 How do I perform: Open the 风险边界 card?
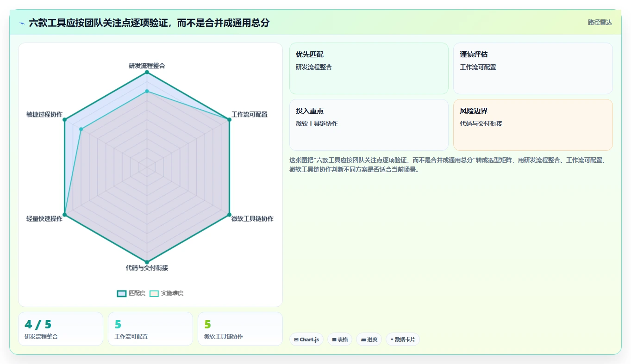pyautogui.click(x=533, y=125)
